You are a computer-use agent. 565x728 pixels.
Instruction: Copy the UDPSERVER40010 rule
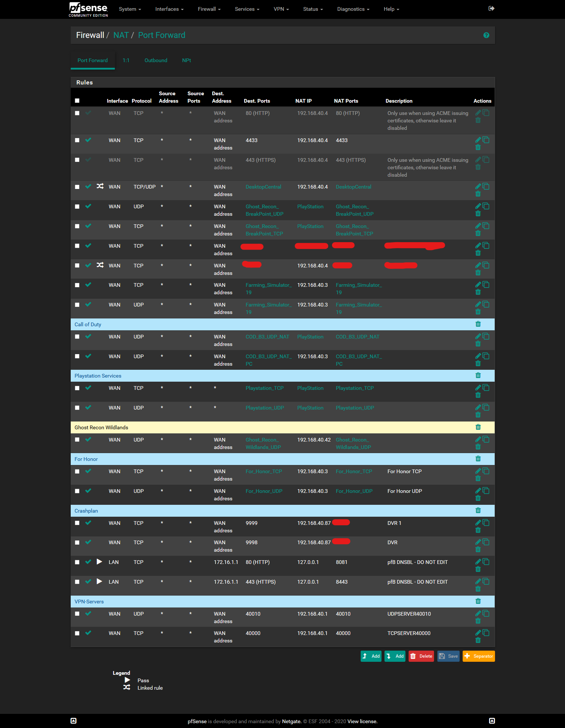click(486, 613)
